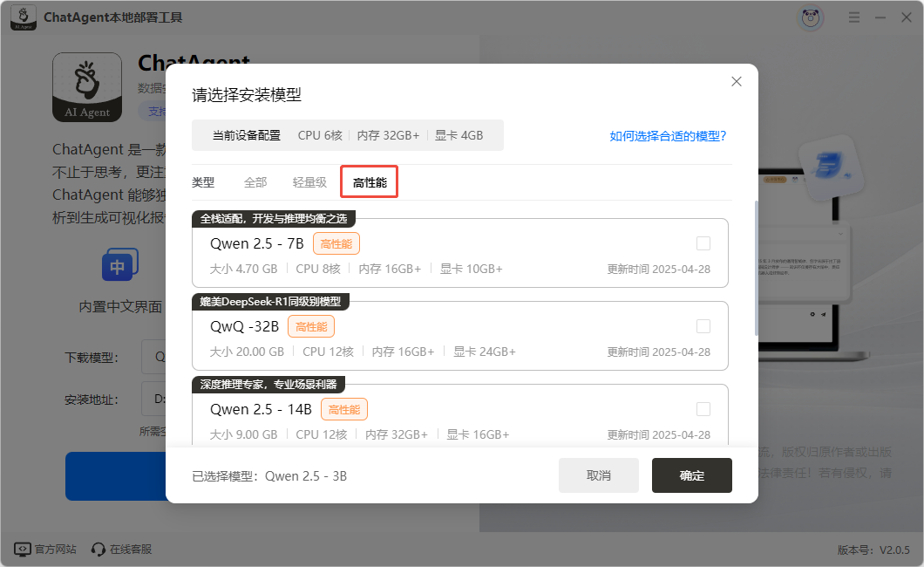Click the blue 中 built-in Chinese interface icon
Viewport: 924px width, 567px height.
click(120, 264)
